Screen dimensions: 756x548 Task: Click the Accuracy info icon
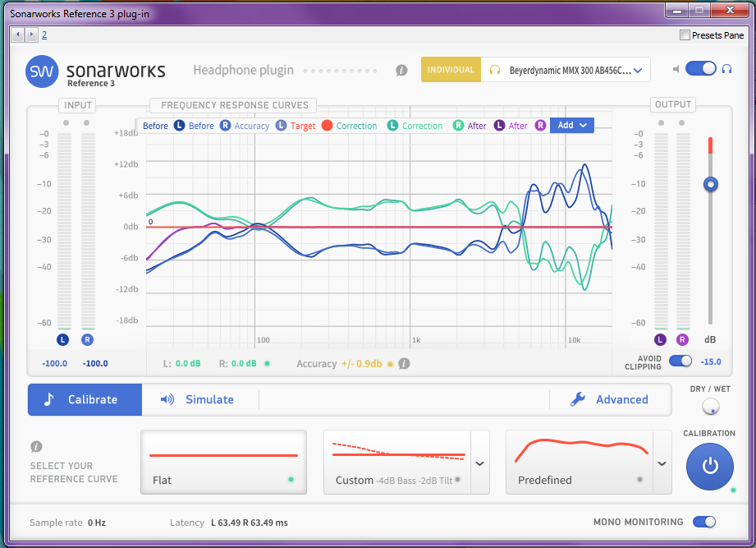pos(405,364)
